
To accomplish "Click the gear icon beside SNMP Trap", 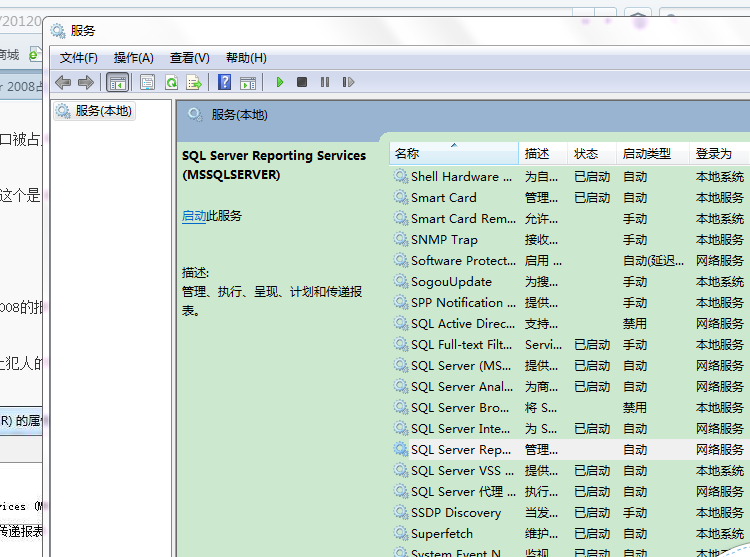I will [400, 240].
